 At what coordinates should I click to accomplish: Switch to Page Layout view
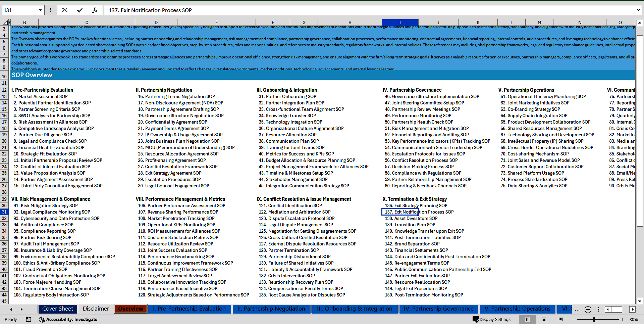[x=544, y=319]
